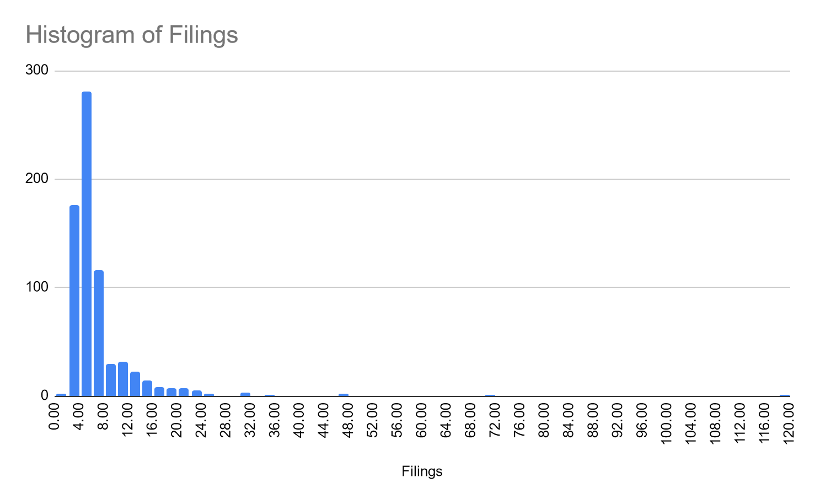The height and width of the screenshot is (504, 815).
Task: Click the 0 vertical axis label
Action: 45,395
